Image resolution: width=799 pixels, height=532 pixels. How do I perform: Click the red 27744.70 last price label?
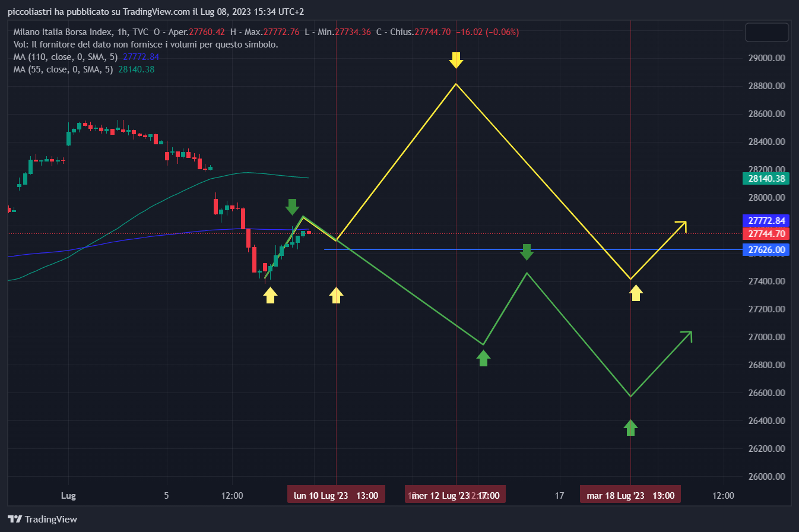tap(766, 234)
